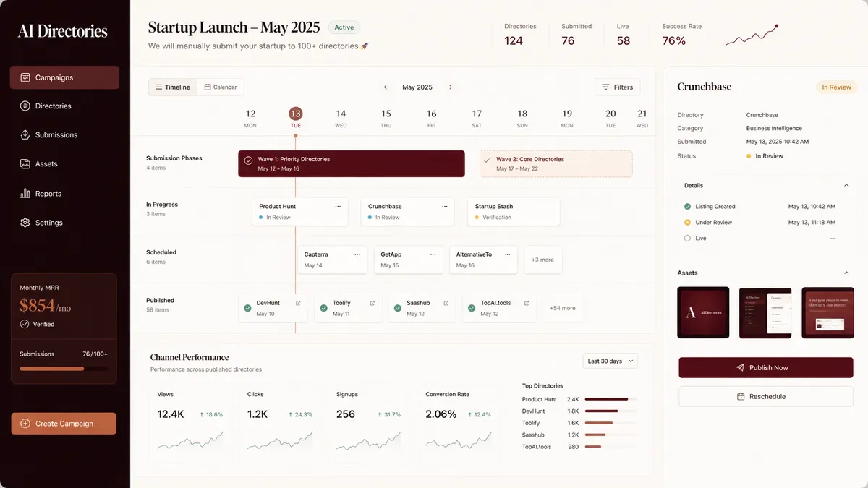Go to Submissions in the sidebar
Image resolution: width=868 pixels, height=488 pixels.
click(x=64, y=134)
